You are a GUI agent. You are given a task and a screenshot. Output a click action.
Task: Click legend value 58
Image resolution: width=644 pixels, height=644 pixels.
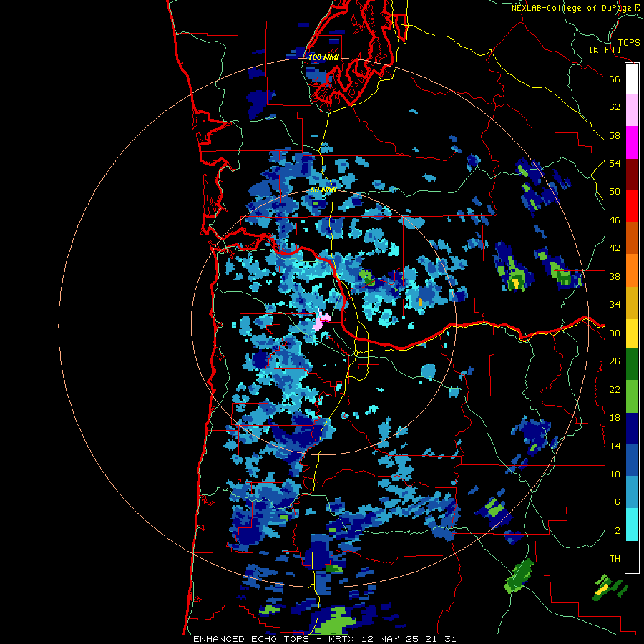click(615, 135)
